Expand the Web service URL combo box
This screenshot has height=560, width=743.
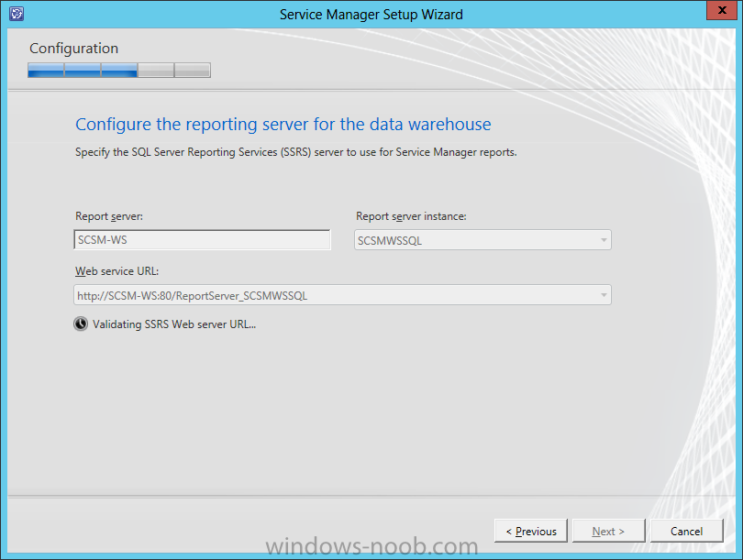(x=342, y=295)
